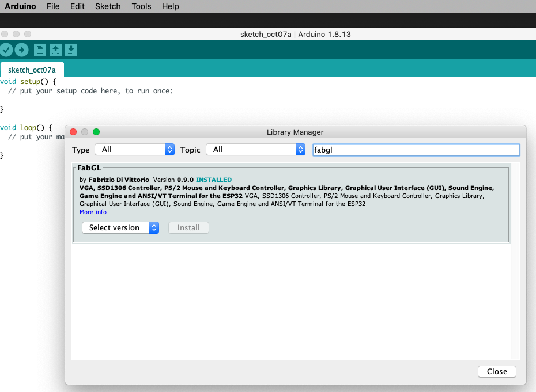Click the Close button in Library Manager
This screenshot has height=392, width=536.
coord(497,371)
